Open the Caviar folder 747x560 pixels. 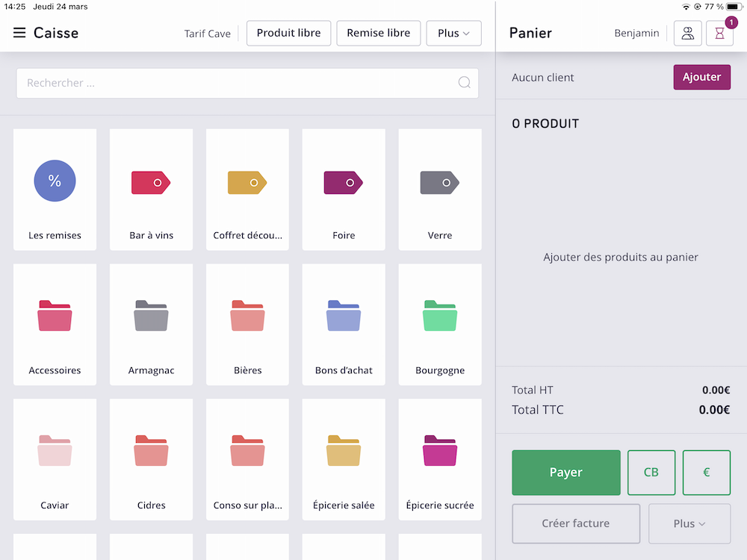pyautogui.click(x=55, y=459)
